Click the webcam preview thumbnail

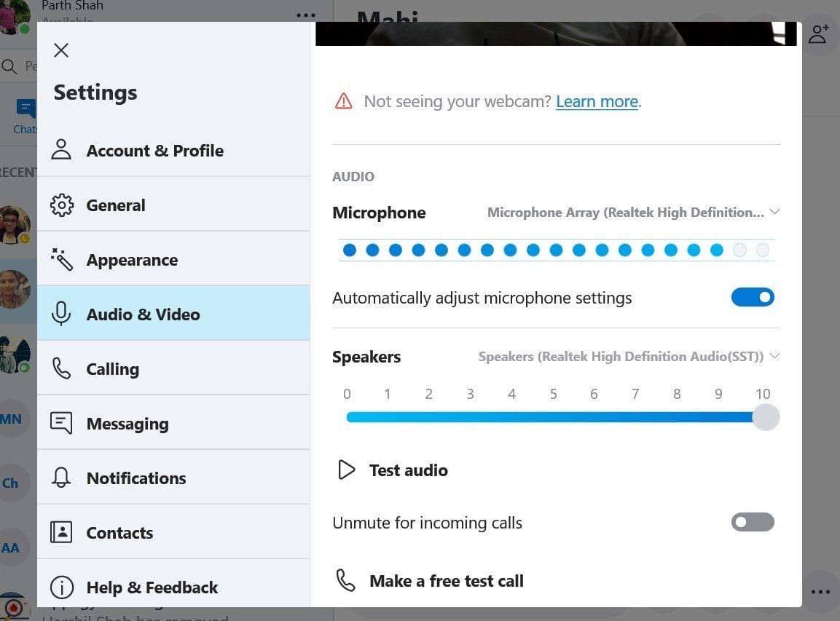point(556,33)
